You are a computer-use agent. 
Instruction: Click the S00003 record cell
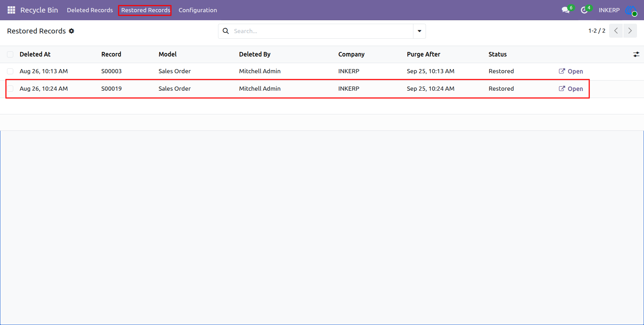111,71
